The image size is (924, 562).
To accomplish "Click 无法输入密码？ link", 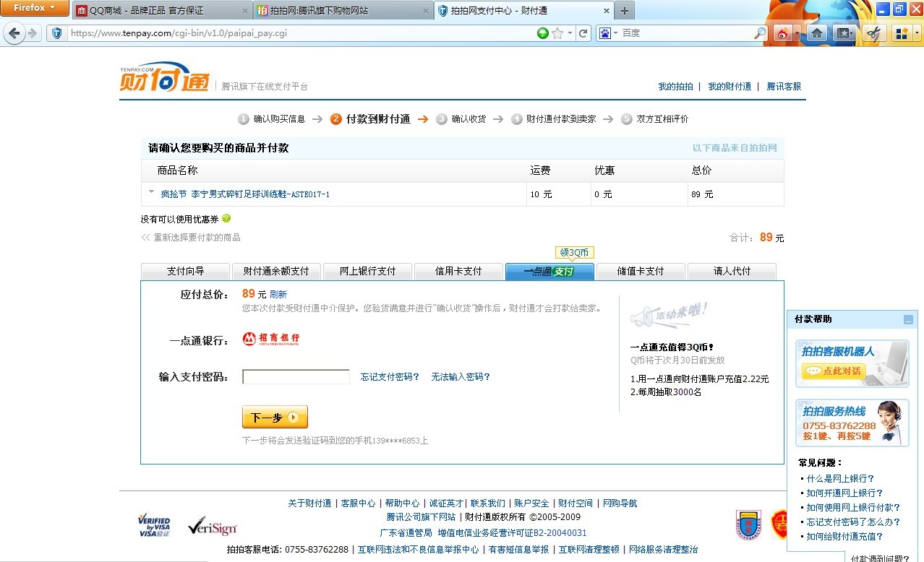I will click(x=461, y=377).
